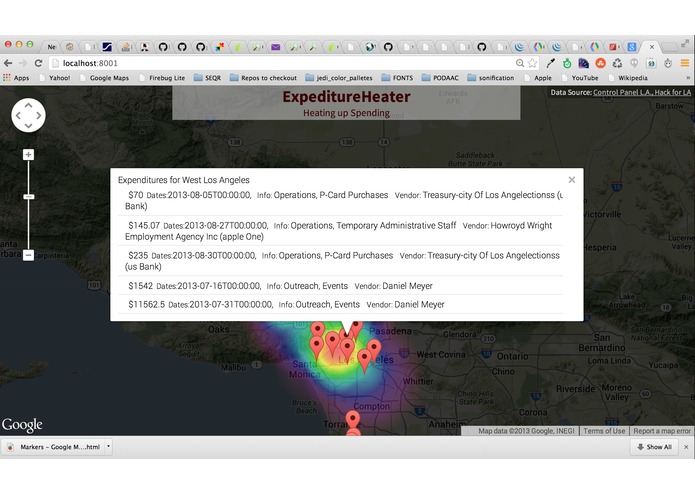This screenshot has width=695, height=494.
Task: Pan the map left
Action: pyautogui.click(x=18, y=116)
